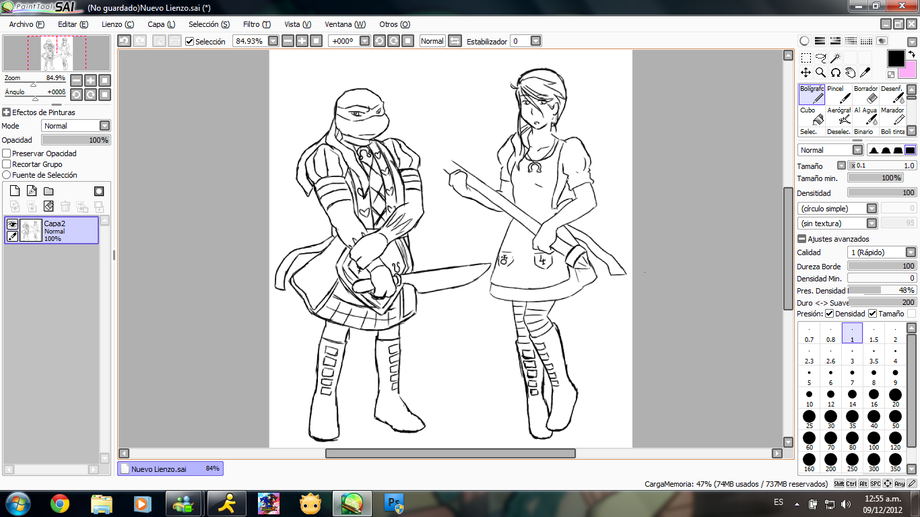Select the hand pan tool
Viewport: 920px width, 517px height.
(850, 72)
